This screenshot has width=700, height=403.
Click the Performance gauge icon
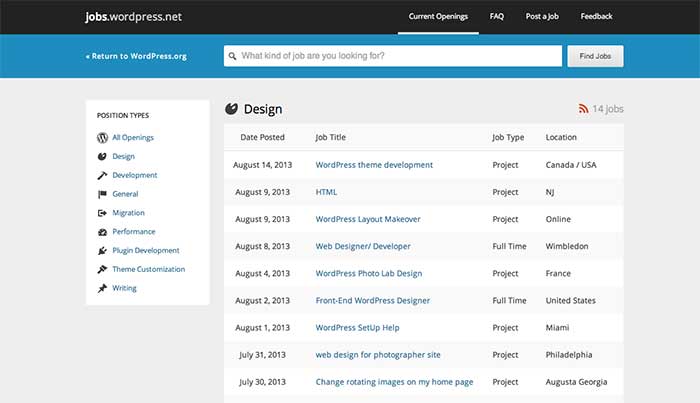(102, 232)
